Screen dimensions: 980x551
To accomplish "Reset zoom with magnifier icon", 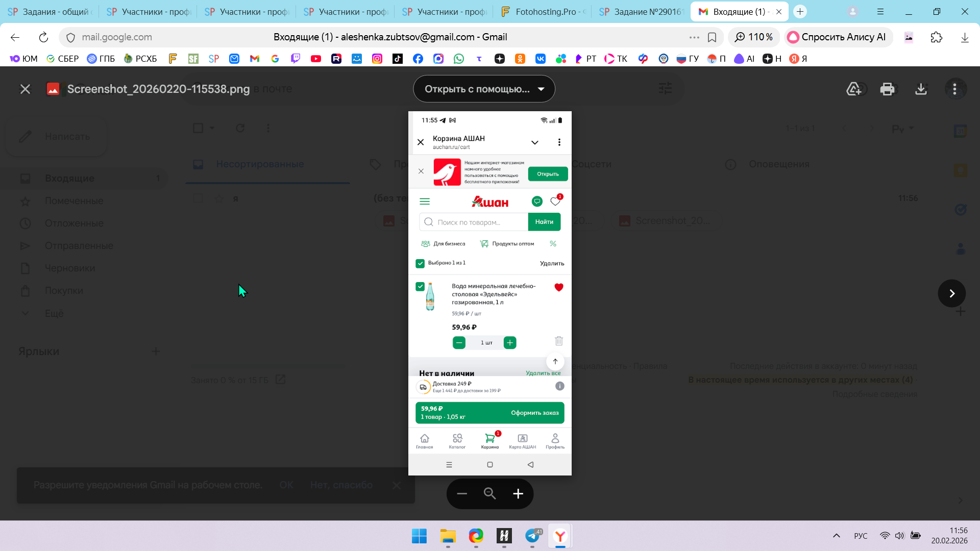I will tap(489, 494).
